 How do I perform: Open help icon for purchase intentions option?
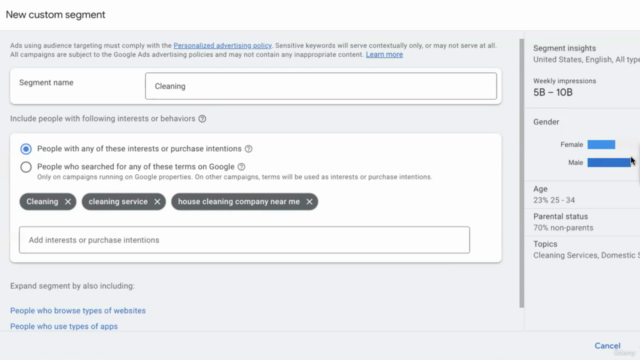249,149
